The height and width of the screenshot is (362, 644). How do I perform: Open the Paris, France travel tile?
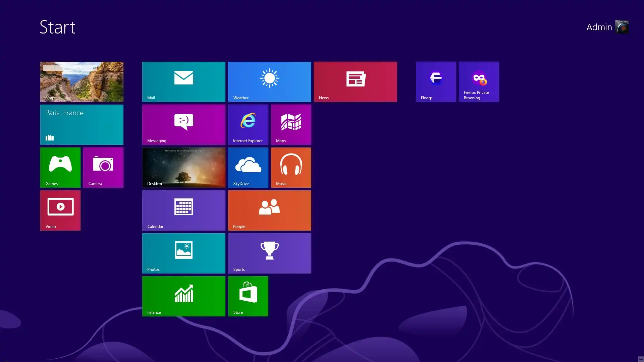(x=82, y=124)
